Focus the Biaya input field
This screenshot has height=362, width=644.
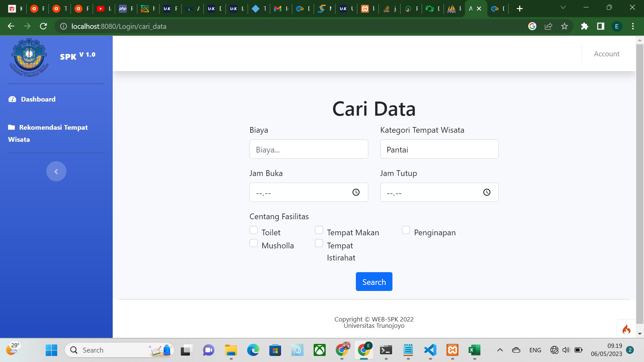(x=309, y=149)
